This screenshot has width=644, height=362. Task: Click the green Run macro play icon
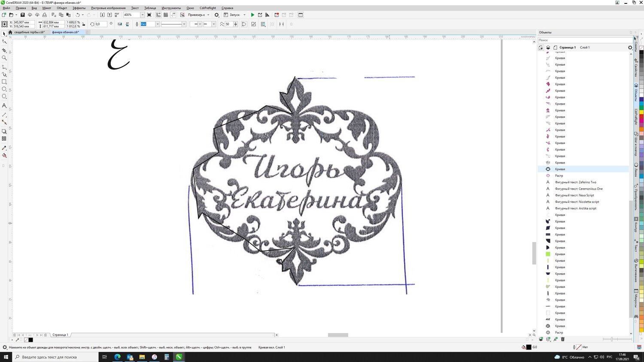point(252,15)
